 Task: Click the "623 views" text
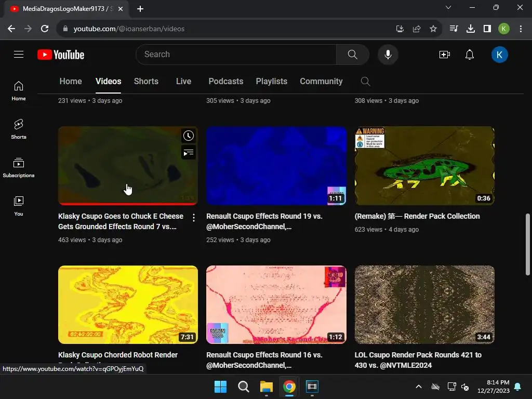click(368, 230)
